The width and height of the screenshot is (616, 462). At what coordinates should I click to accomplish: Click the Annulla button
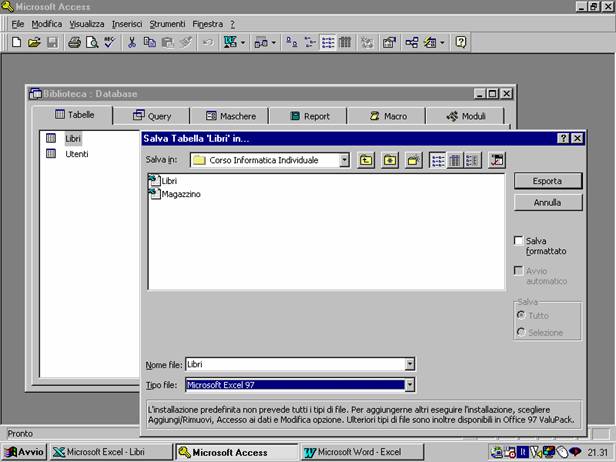548,203
